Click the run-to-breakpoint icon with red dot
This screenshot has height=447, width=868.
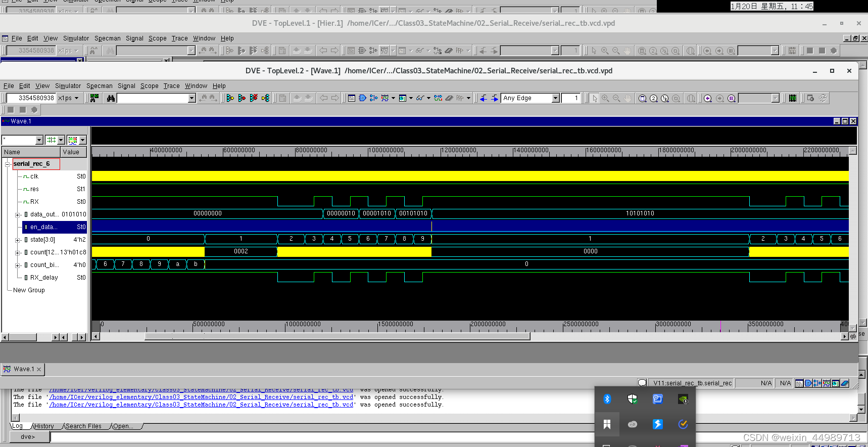tap(242, 98)
